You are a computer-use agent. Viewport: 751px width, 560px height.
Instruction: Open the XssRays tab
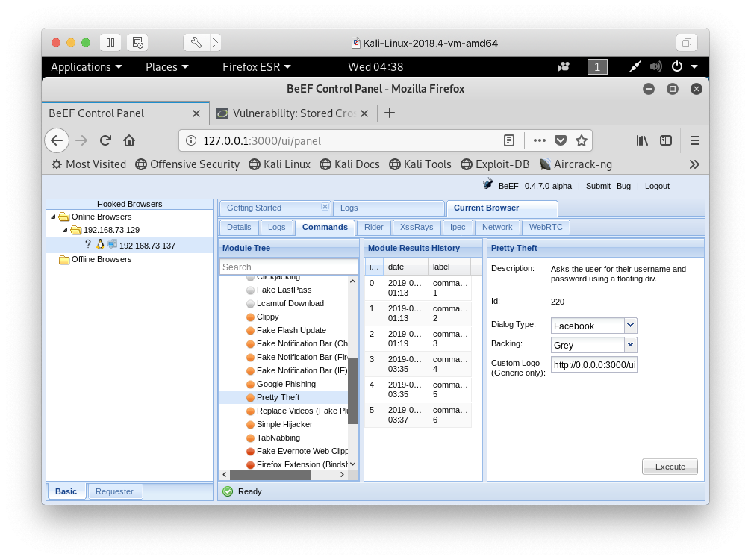[417, 227]
